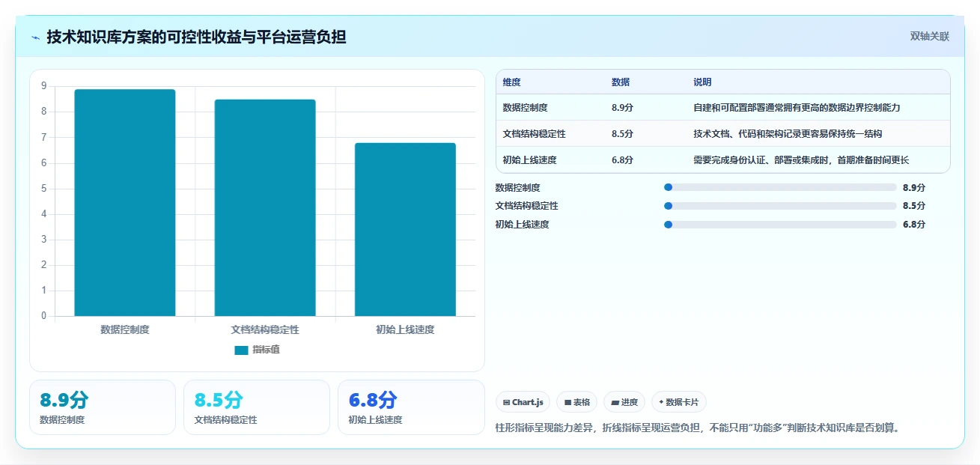Click the 8.9分 cell in table
The width and height of the screenshot is (980, 465).
(622, 108)
